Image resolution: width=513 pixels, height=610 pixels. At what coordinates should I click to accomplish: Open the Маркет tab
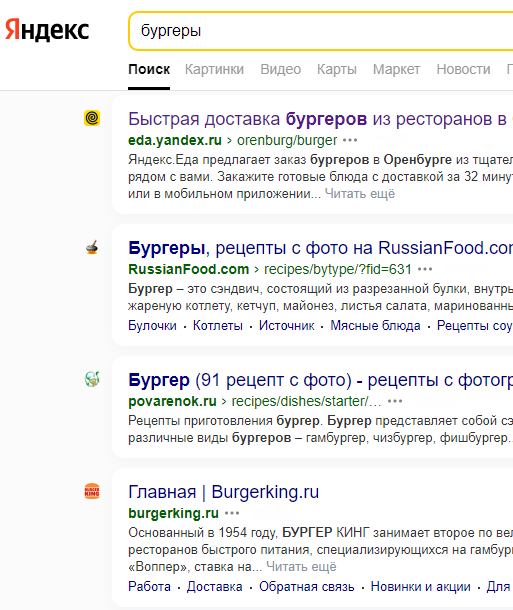tap(396, 69)
